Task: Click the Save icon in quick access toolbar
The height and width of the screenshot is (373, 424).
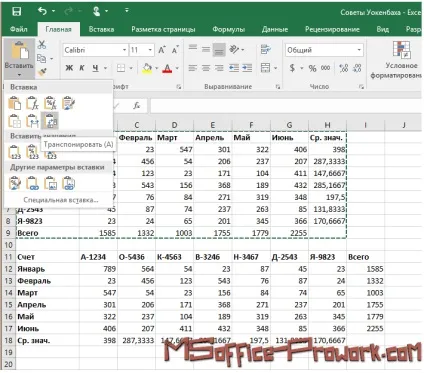Action: [x=16, y=11]
